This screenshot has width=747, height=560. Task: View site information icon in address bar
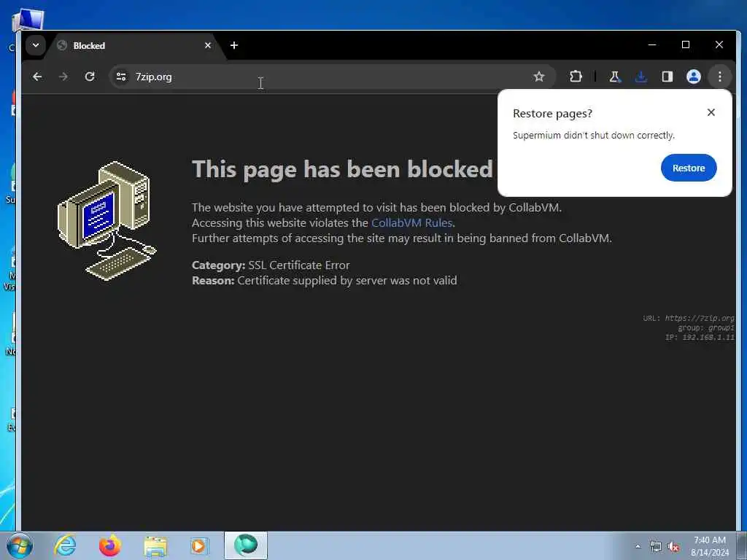pyautogui.click(x=121, y=77)
